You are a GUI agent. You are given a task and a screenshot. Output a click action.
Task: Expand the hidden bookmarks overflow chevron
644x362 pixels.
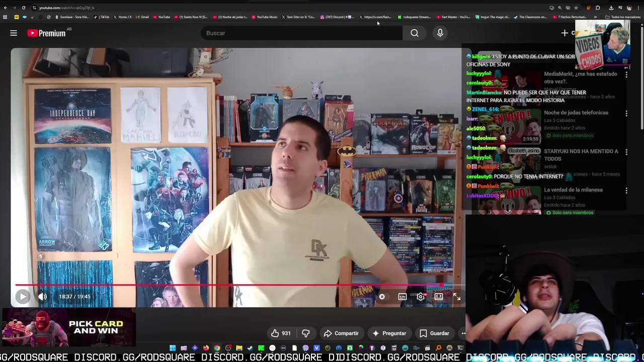[595, 17]
